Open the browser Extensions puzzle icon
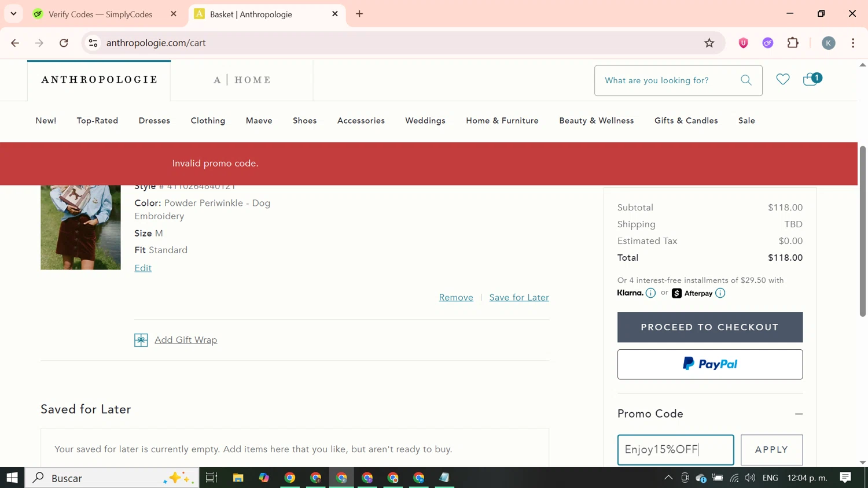Image resolution: width=868 pixels, height=488 pixels. pyautogui.click(x=793, y=43)
